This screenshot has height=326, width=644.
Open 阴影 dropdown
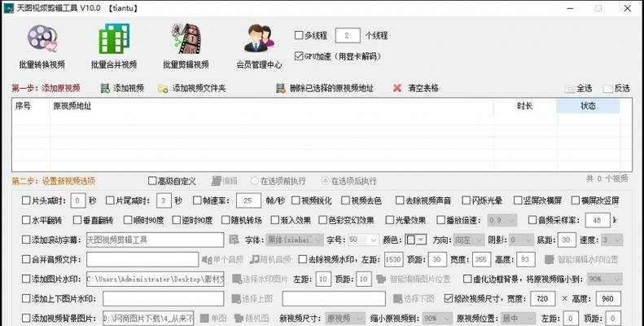click(519, 240)
